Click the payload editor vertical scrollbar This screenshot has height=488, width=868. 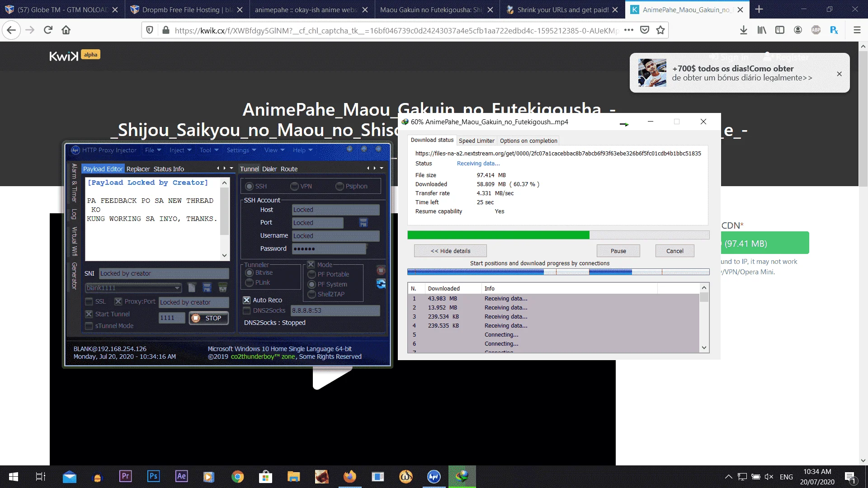[224, 219]
